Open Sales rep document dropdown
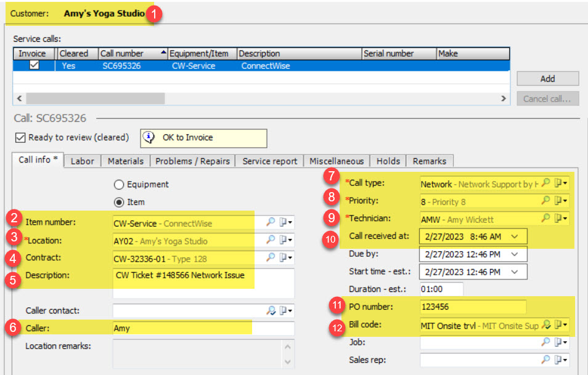The width and height of the screenshot is (588, 375). click(x=561, y=360)
